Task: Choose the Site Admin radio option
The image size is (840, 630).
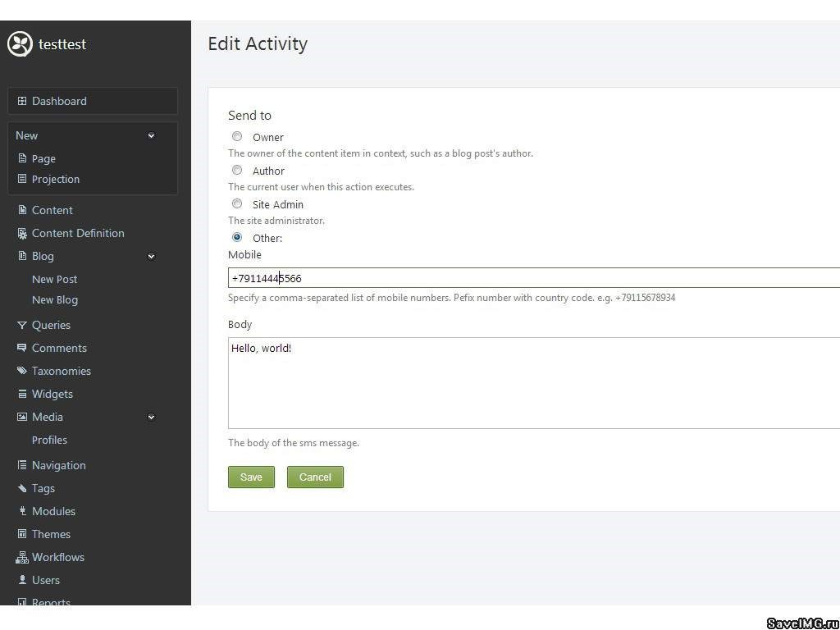Action: click(237, 204)
